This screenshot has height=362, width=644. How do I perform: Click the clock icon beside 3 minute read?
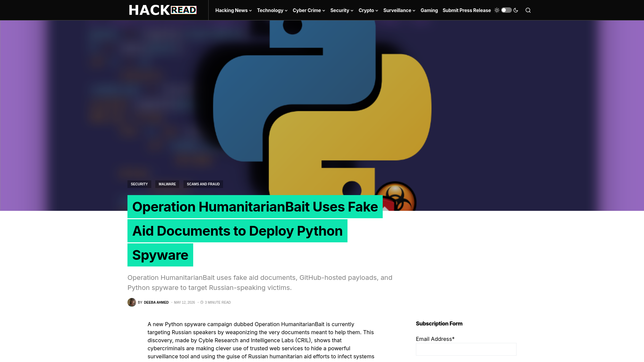202,302
